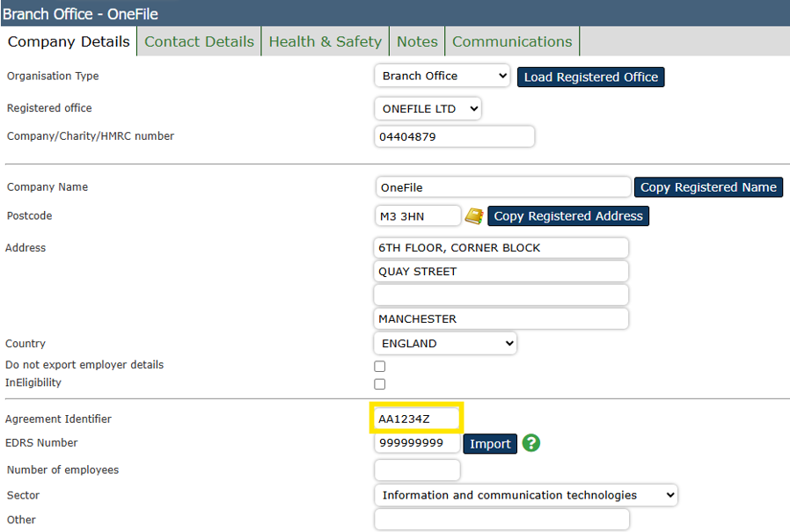Open the Organisation Type dropdown
This screenshot has width=790, height=532.
442,77
